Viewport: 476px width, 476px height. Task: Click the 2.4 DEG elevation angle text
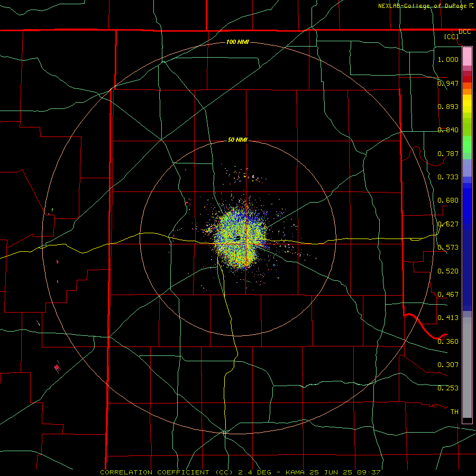click(254, 472)
